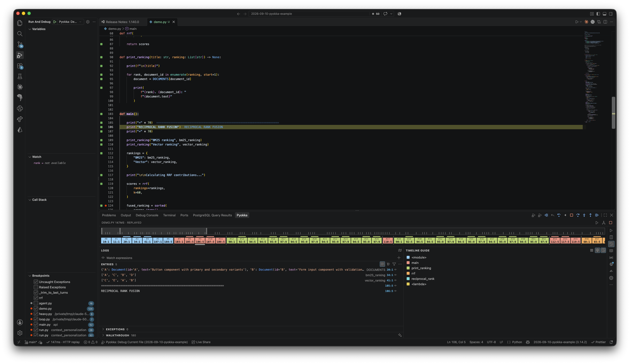Click the Pyokka stop (orange square) toolbar button
Screen dimensions: 630x364
point(571,215)
